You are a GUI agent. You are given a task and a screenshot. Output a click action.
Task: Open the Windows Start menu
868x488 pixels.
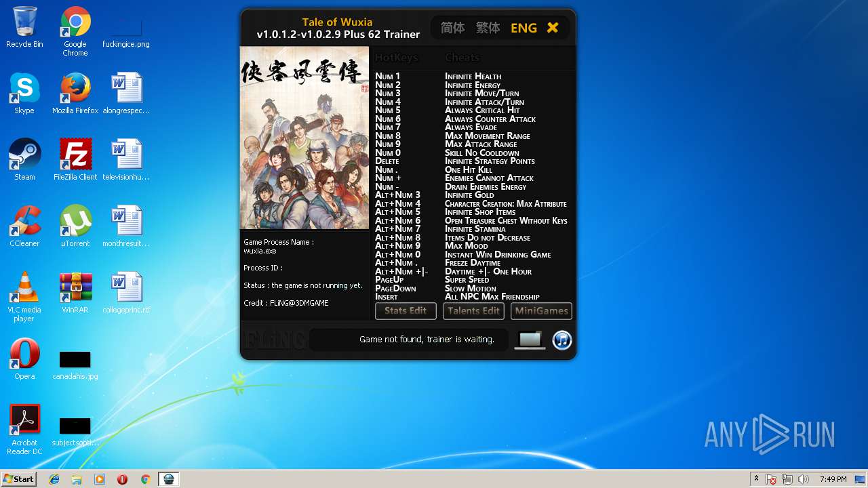pyautogui.click(x=19, y=479)
